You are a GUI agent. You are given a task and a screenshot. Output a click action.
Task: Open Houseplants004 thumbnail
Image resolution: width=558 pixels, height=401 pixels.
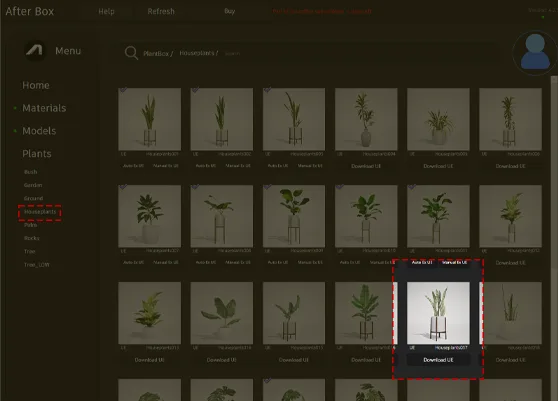click(366, 119)
